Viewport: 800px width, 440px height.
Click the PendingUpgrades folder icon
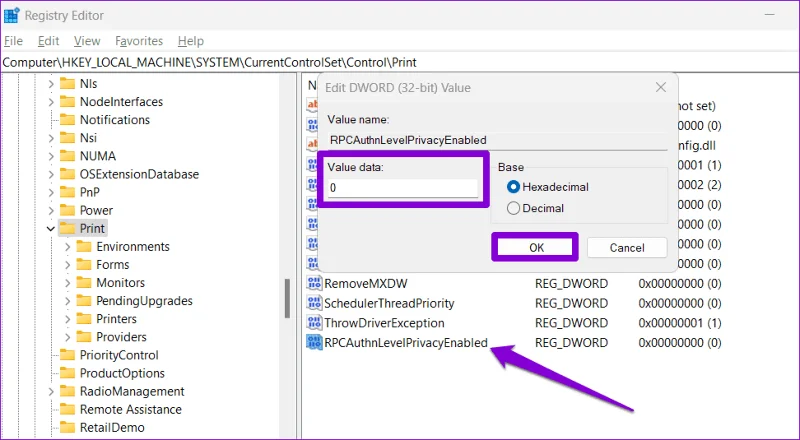84,301
